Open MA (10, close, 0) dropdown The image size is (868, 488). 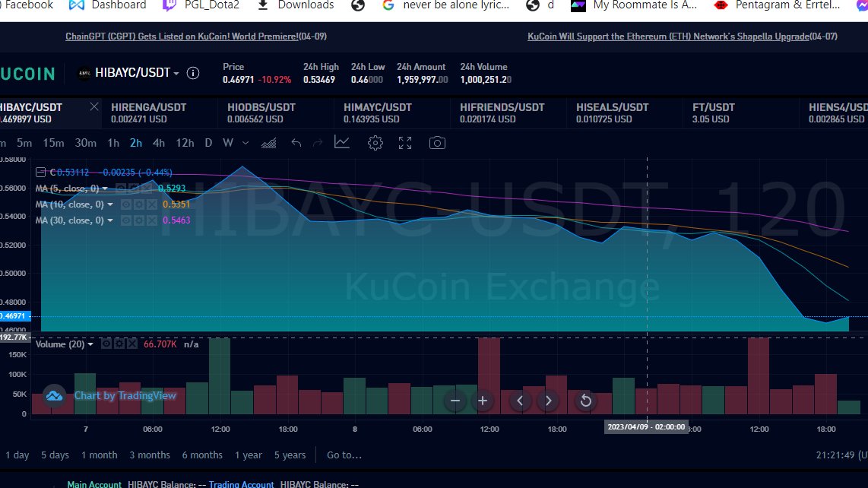109,204
